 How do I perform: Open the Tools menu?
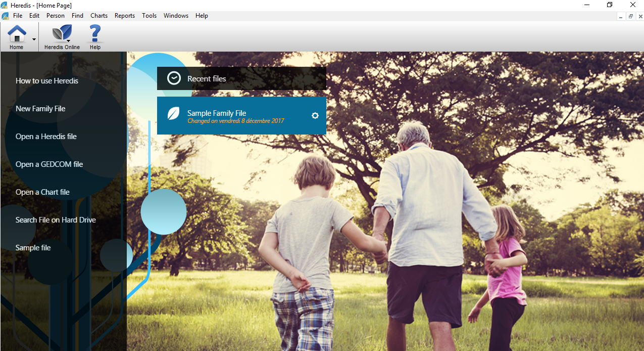(149, 16)
